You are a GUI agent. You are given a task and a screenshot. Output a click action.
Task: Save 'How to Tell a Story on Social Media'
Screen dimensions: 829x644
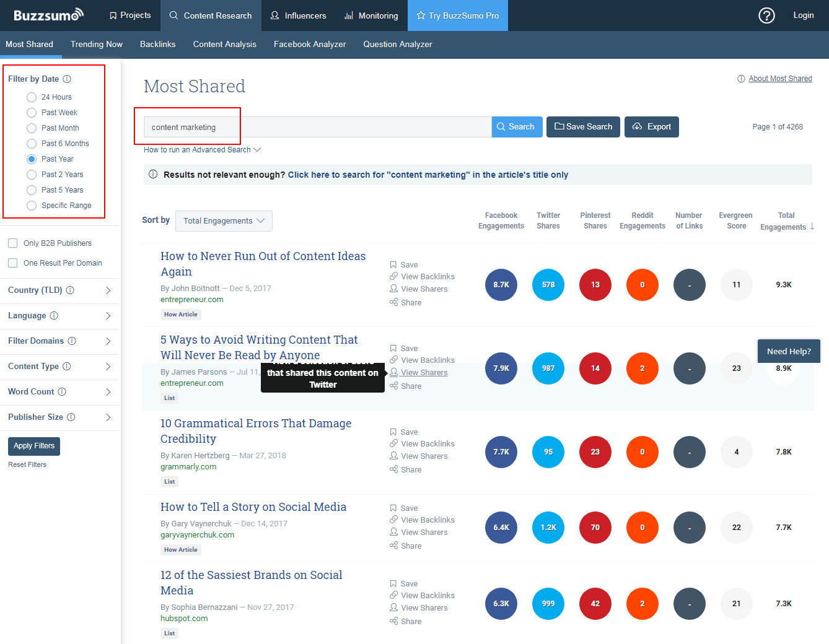click(404, 508)
